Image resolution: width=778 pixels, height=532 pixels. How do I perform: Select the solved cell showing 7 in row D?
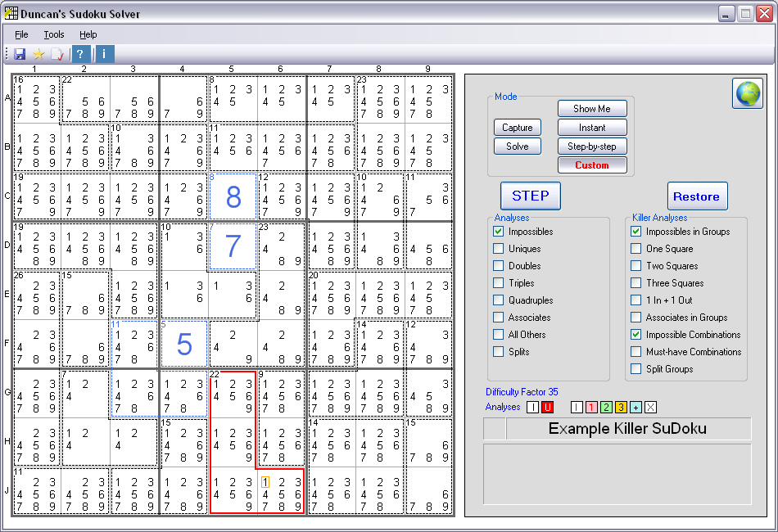(233, 246)
